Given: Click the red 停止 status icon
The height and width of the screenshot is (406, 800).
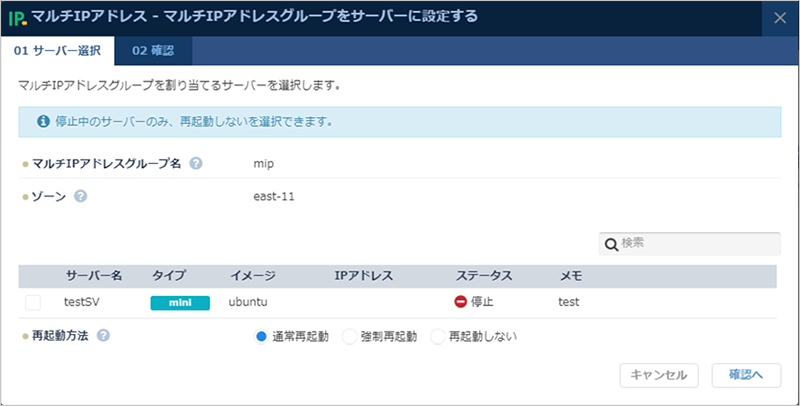Looking at the screenshot, I should click(461, 301).
